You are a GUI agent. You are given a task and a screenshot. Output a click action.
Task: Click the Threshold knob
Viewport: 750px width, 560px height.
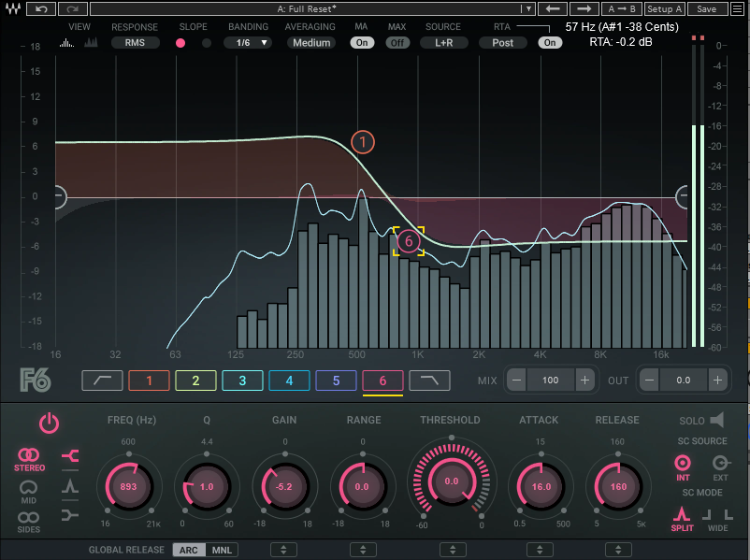451,481
